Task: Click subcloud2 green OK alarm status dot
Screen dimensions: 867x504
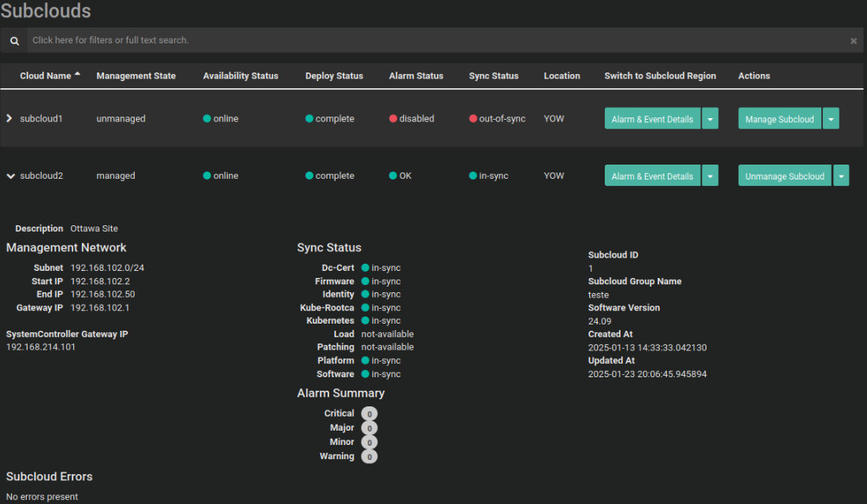Action: pos(393,176)
